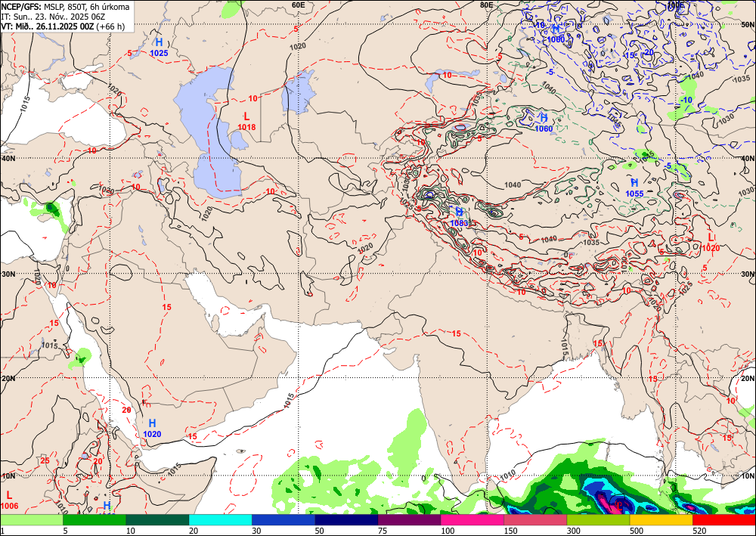Click the 1083 high-pressure value over the Himalaya
The image size is (756, 536).
(459, 223)
